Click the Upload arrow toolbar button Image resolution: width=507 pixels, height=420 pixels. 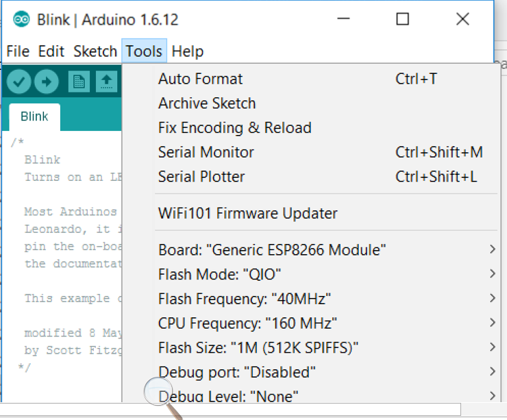pyautogui.click(x=47, y=82)
